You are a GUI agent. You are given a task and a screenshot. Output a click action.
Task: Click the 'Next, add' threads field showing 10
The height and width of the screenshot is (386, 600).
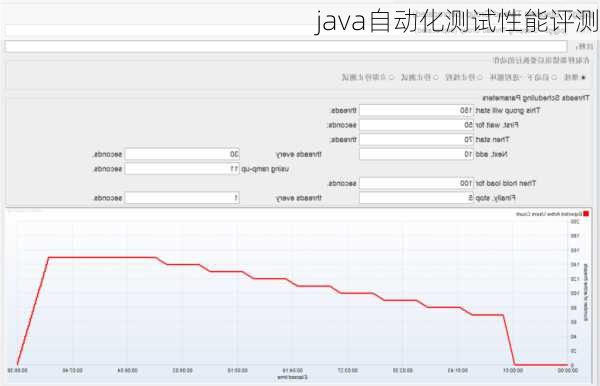click(416, 154)
